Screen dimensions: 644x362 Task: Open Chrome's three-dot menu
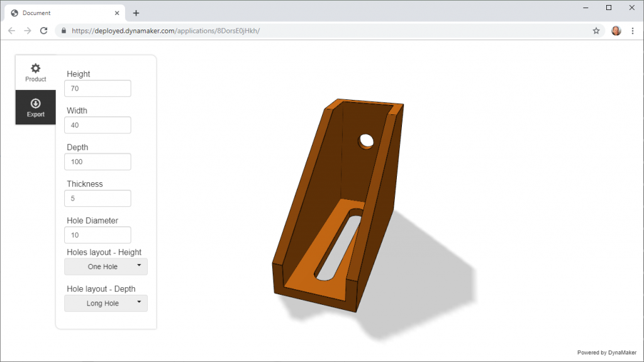coord(633,30)
